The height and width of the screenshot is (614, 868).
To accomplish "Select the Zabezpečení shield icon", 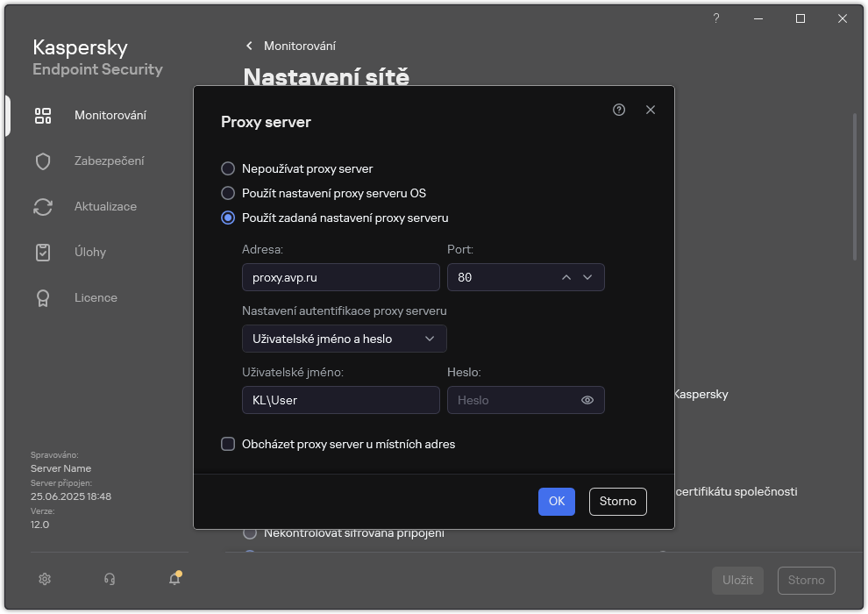I will point(42,161).
